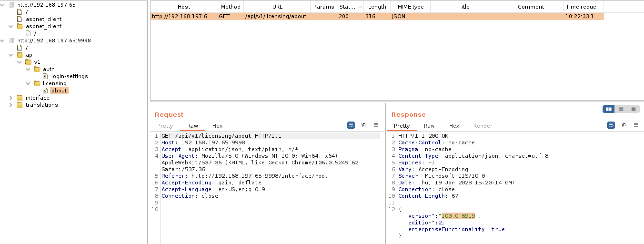
Task: Toggle pretty print in the Response editor
Action: (x=611, y=125)
